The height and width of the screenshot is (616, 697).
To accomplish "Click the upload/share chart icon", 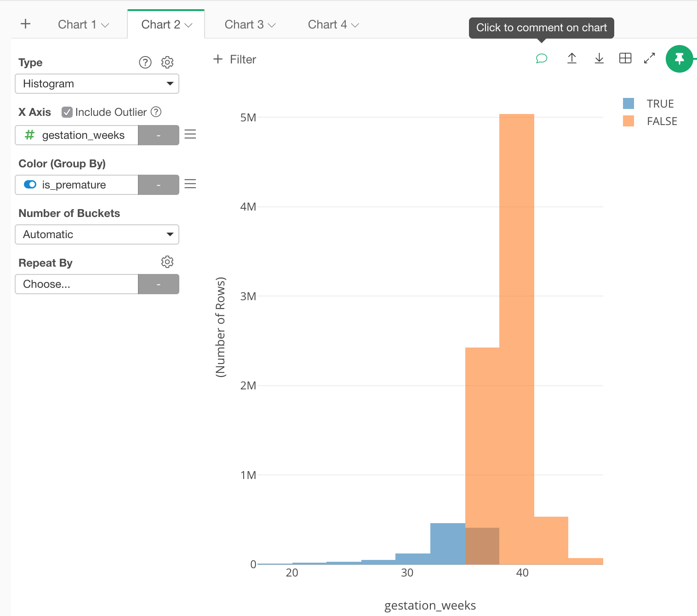I will coord(571,58).
